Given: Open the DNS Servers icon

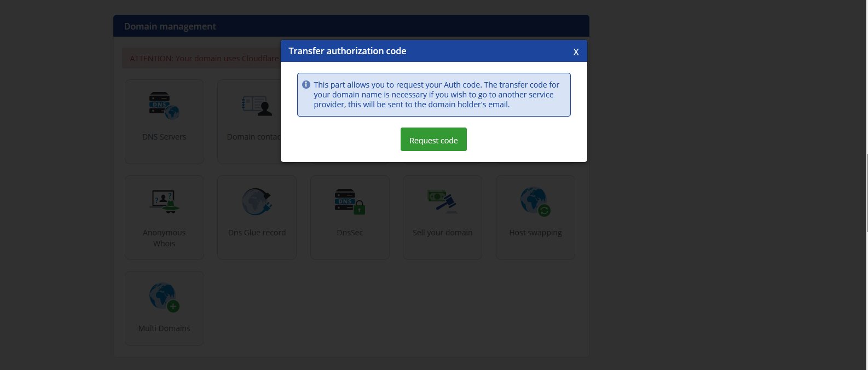Looking at the screenshot, I should click(x=164, y=106).
